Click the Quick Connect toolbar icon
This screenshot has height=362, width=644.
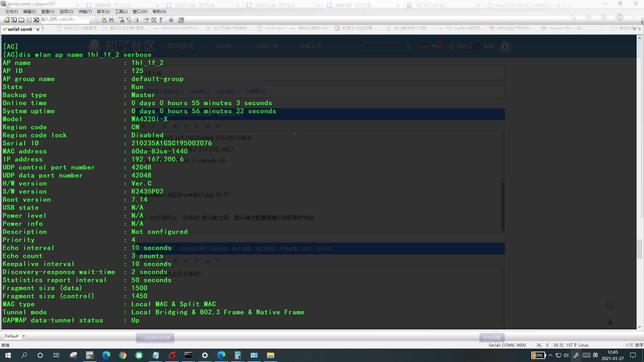[14, 20]
